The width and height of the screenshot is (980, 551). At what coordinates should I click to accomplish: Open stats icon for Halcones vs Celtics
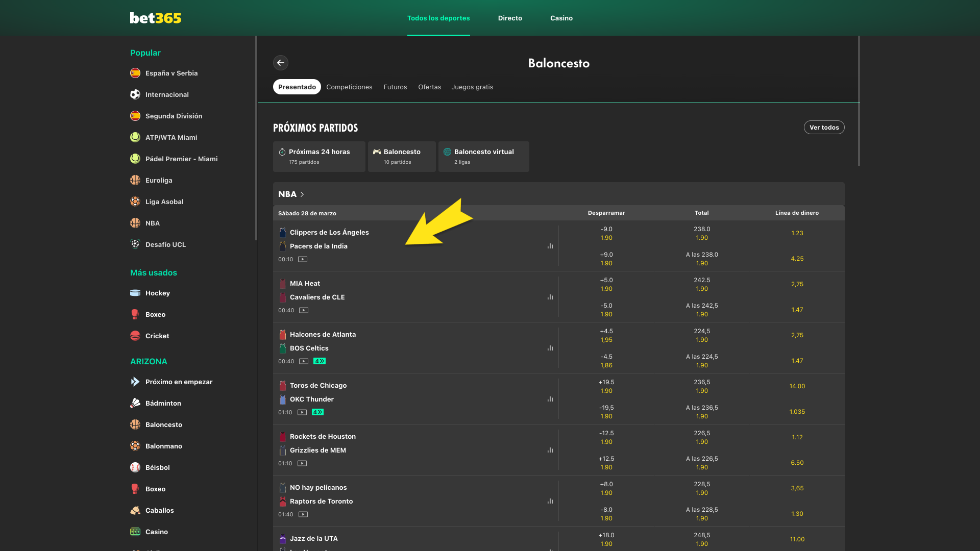(550, 348)
